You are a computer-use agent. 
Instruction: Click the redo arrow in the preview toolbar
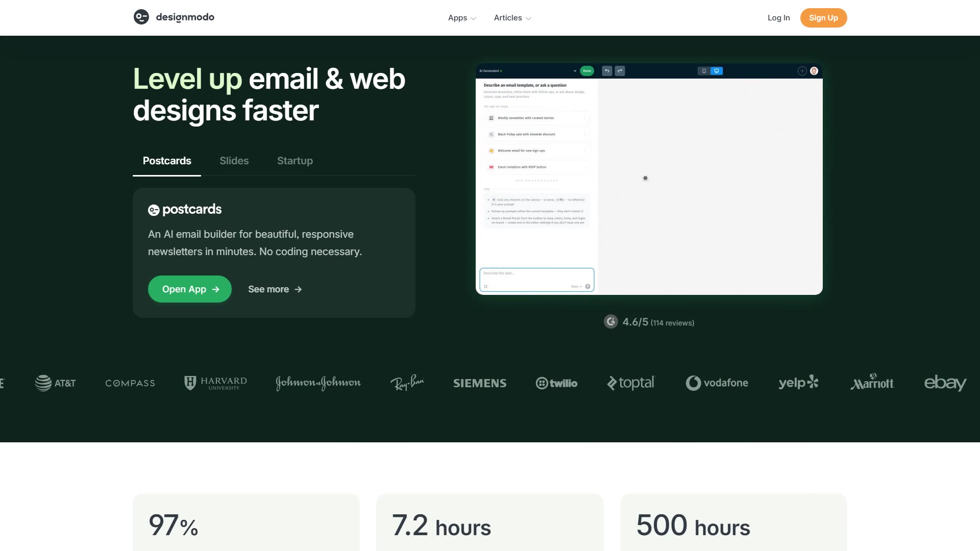click(620, 71)
